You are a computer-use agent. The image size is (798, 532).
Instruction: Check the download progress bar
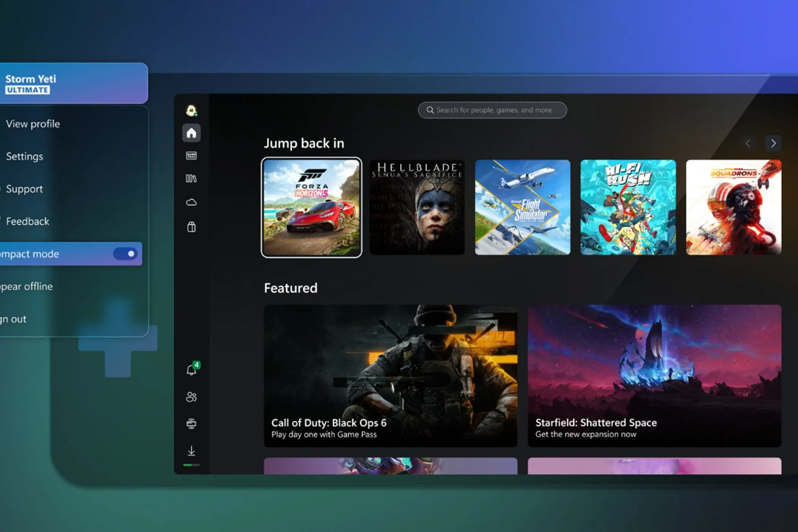[x=191, y=464]
